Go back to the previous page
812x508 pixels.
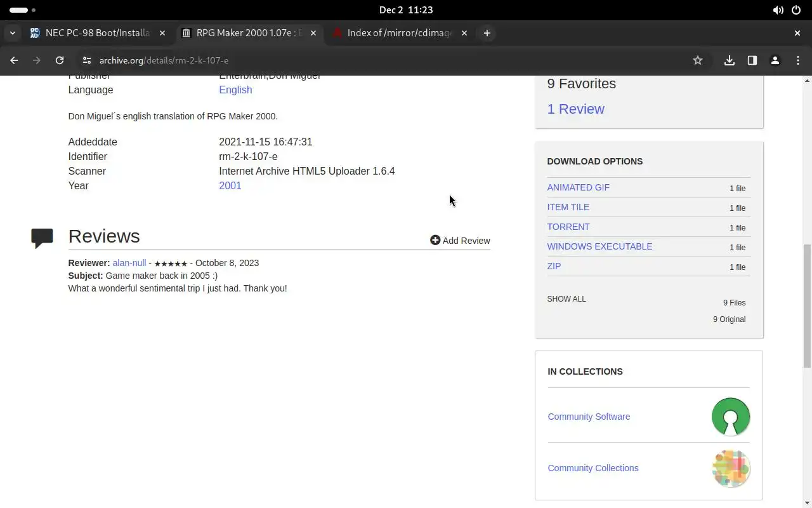click(14, 60)
